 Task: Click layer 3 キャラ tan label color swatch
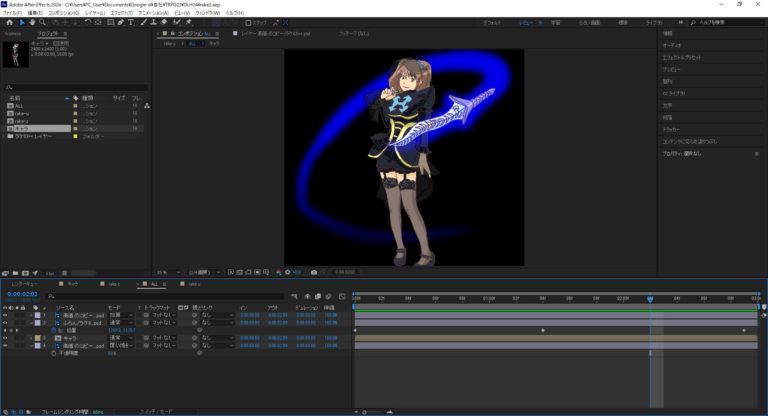pos(38,338)
